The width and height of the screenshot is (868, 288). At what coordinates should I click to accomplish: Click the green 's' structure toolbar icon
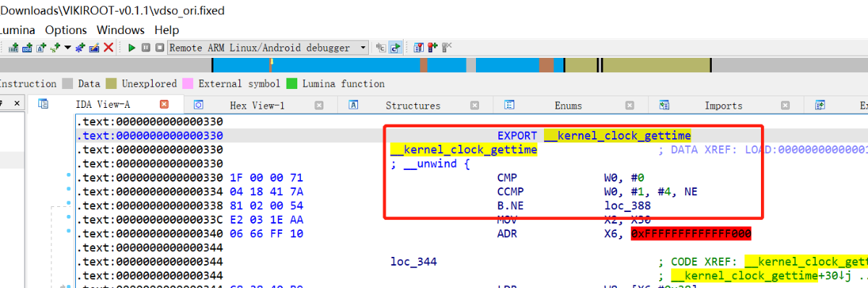point(56,48)
